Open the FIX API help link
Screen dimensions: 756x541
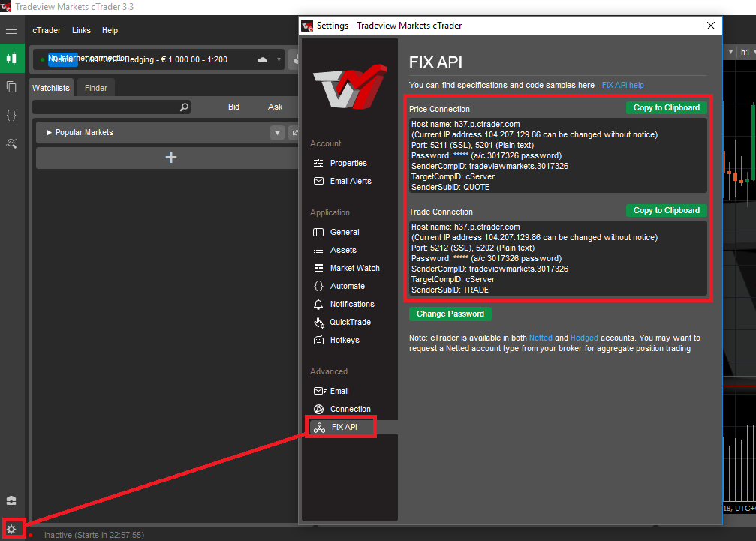(x=622, y=85)
